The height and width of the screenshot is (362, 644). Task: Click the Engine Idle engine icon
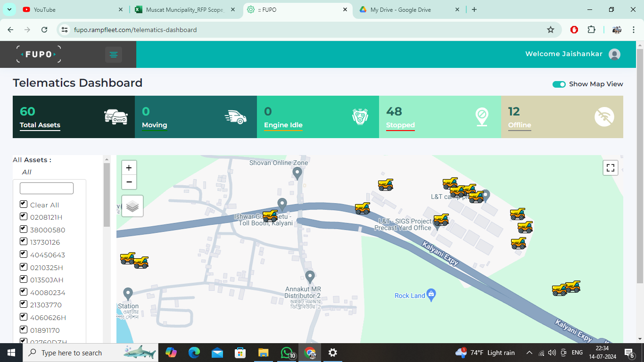tap(359, 116)
